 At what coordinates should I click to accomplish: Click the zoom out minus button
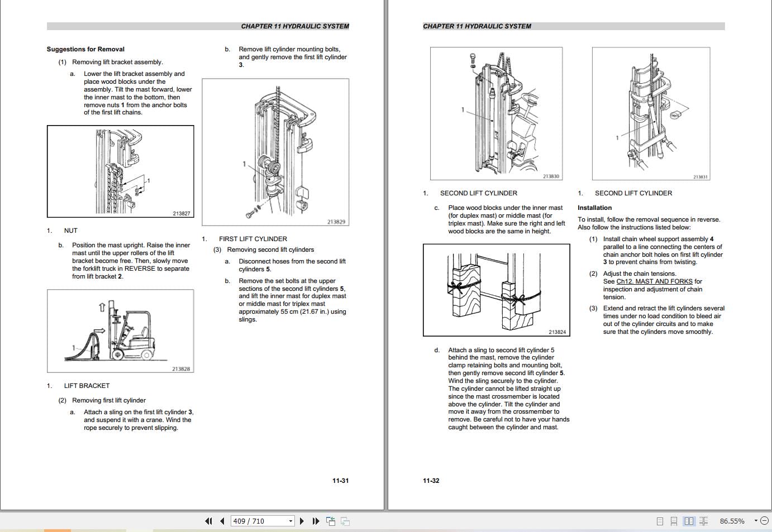pos(764,521)
